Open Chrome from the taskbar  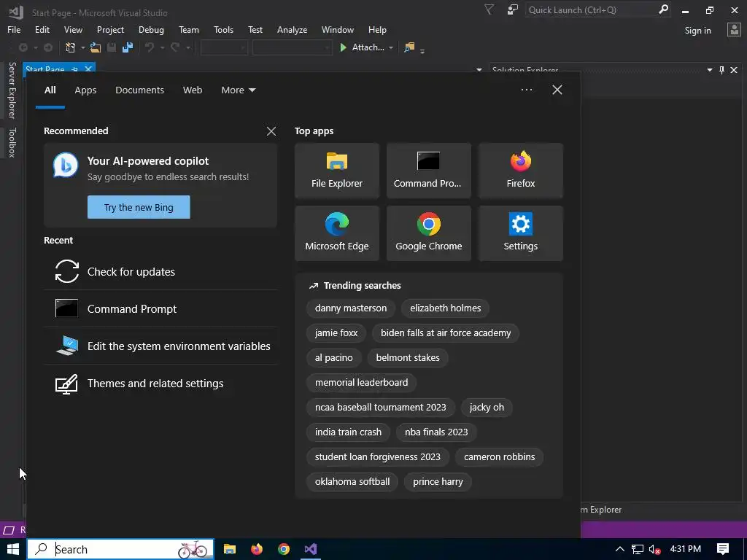[284, 549]
